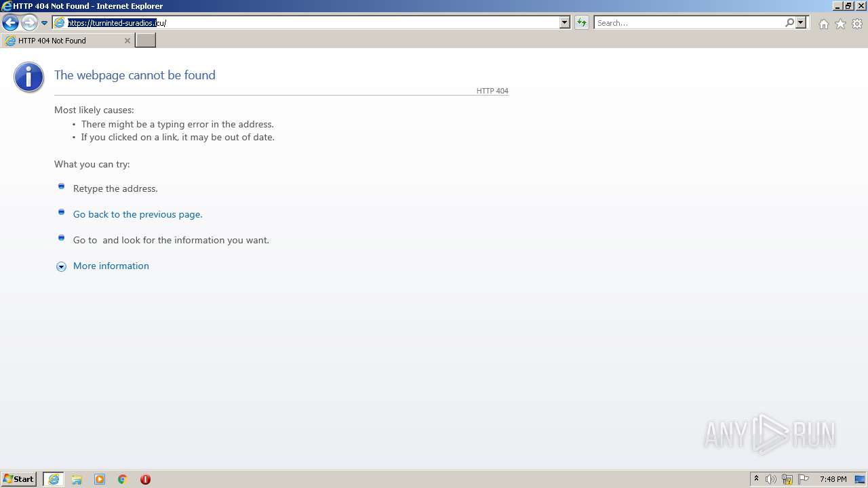Click the volume speaker tray icon

[771, 479]
